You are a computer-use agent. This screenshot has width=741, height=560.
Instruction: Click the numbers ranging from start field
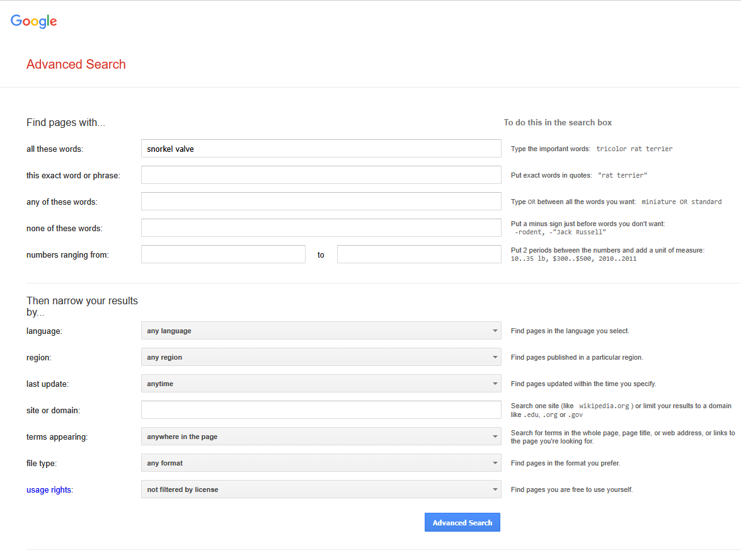coord(223,254)
